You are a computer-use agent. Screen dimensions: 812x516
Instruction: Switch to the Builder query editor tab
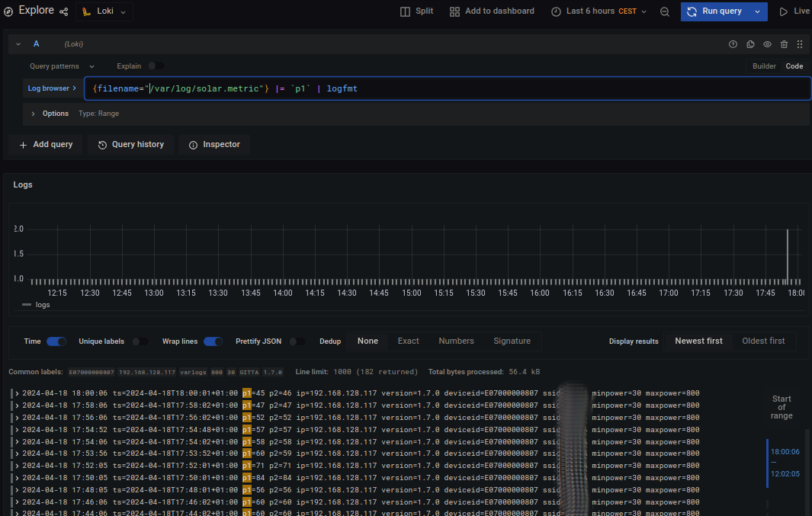763,66
